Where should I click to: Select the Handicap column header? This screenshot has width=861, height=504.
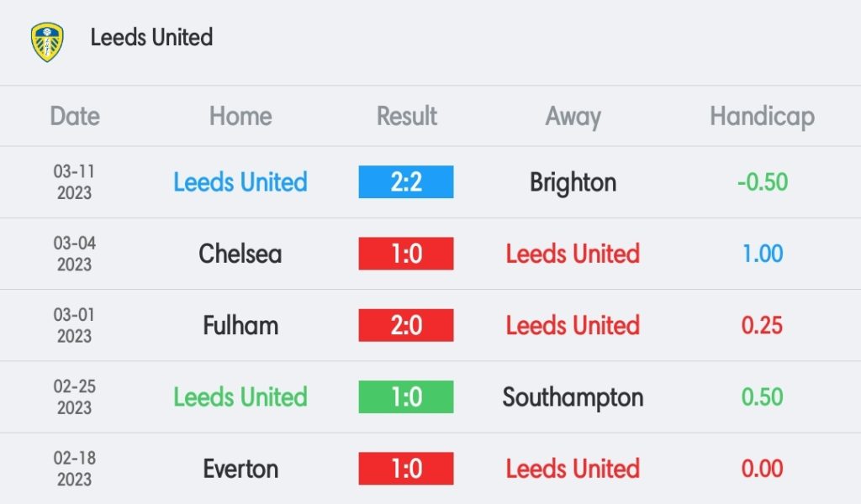762,117
